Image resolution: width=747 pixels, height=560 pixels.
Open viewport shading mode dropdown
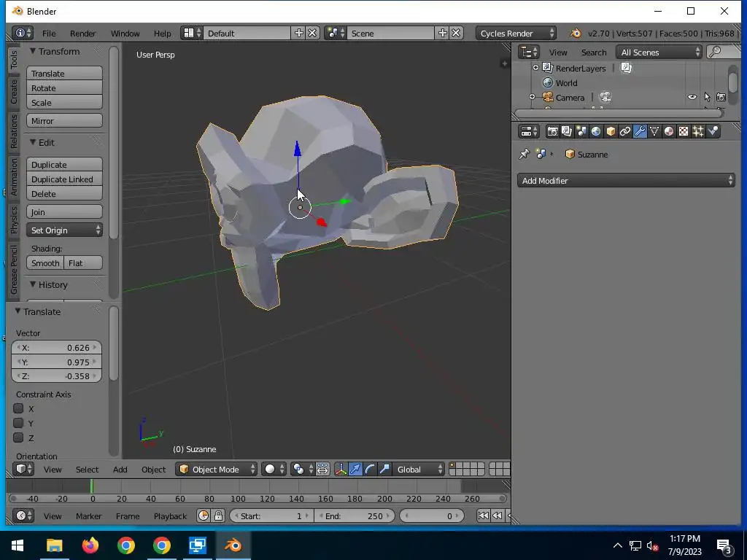tap(274, 470)
